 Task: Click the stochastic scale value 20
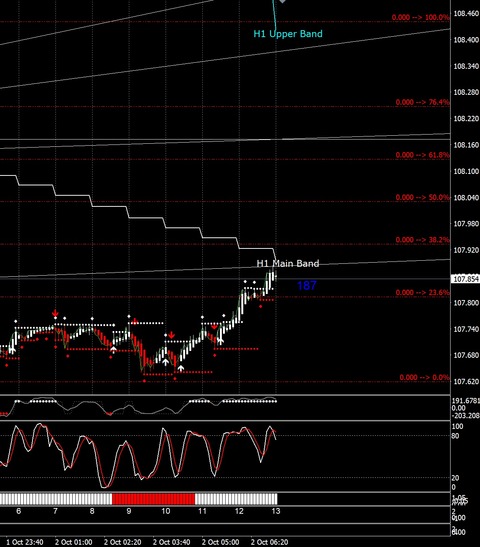tap(456, 478)
